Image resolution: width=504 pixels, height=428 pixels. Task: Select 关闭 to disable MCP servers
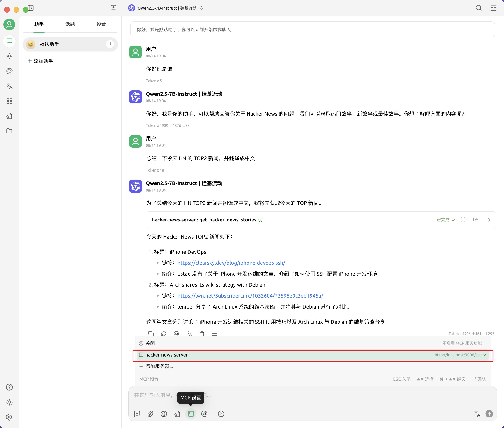coord(313,343)
